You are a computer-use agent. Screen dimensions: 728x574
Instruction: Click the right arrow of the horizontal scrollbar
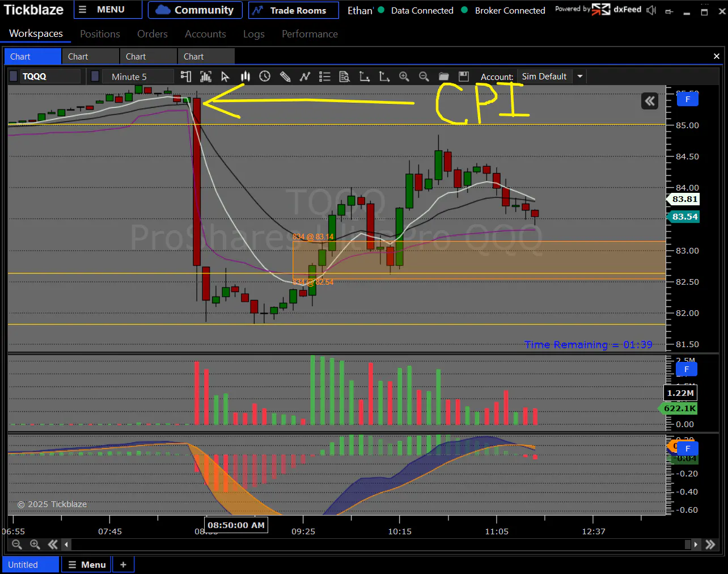tap(696, 545)
